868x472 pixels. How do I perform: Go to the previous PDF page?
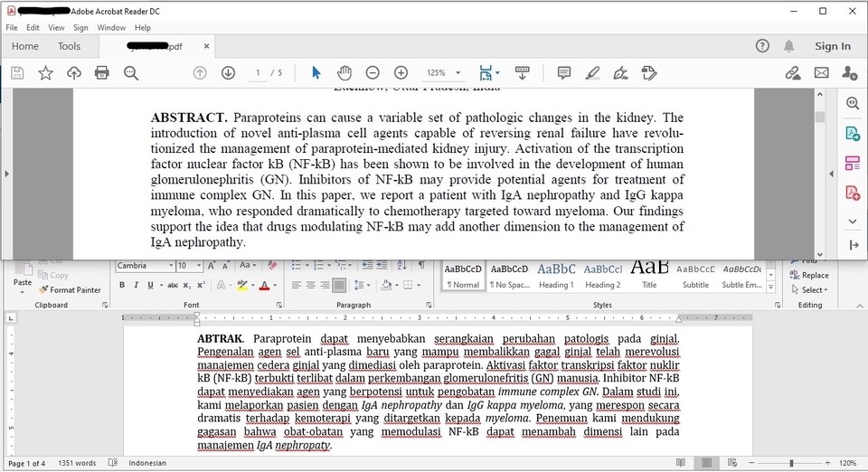(x=200, y=73)
